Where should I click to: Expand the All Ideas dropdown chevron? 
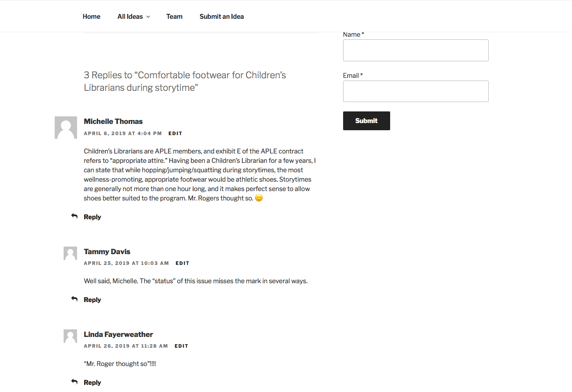point(148,17)
